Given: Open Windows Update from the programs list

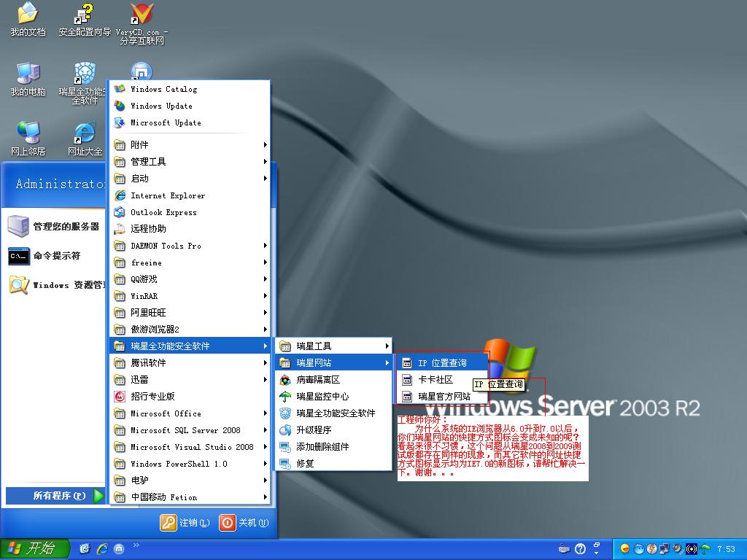Looking at the screenshot, I should point(161,106).
